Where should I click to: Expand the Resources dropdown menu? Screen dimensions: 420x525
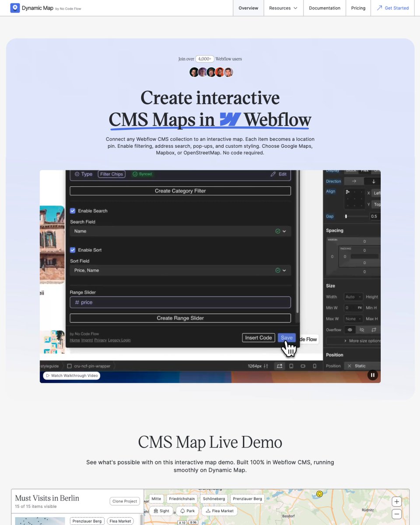click(283, 8)
